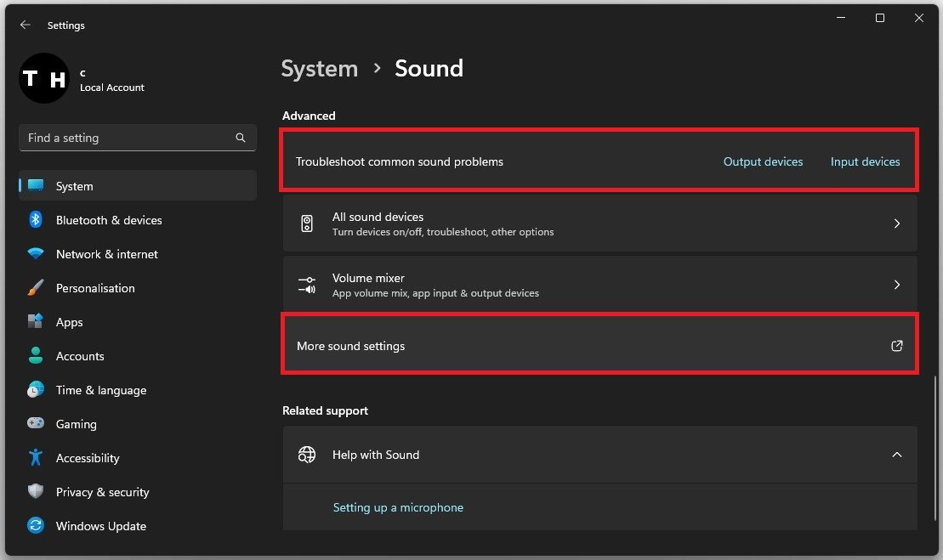The image size is (943, 560).
Task: Click the back arrow in Settings
Action: (x=26, y=25)
